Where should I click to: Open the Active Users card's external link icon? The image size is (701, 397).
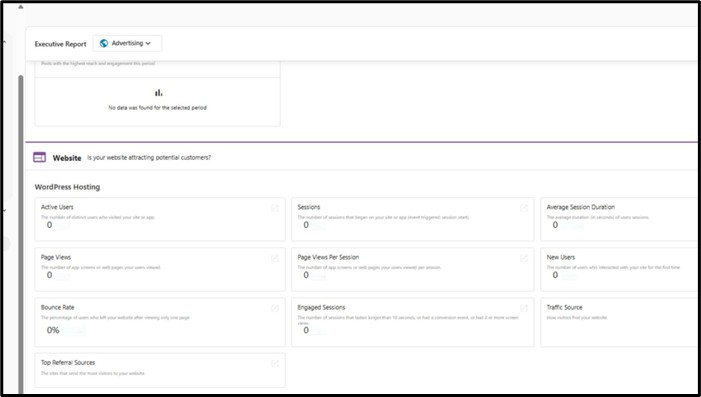pyautogui.click(x=274, y=208)
